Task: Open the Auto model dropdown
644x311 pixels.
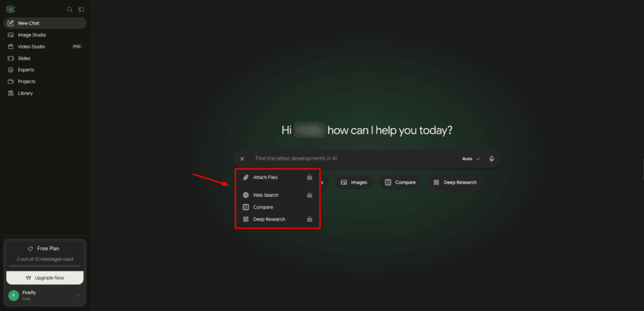Action: [x=471, y=159]
